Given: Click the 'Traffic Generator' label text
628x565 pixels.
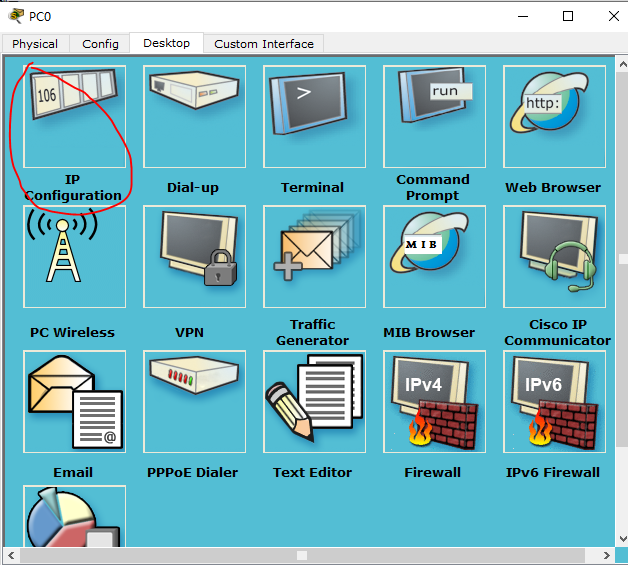Looking at the screenshot, I should [312, 332].
